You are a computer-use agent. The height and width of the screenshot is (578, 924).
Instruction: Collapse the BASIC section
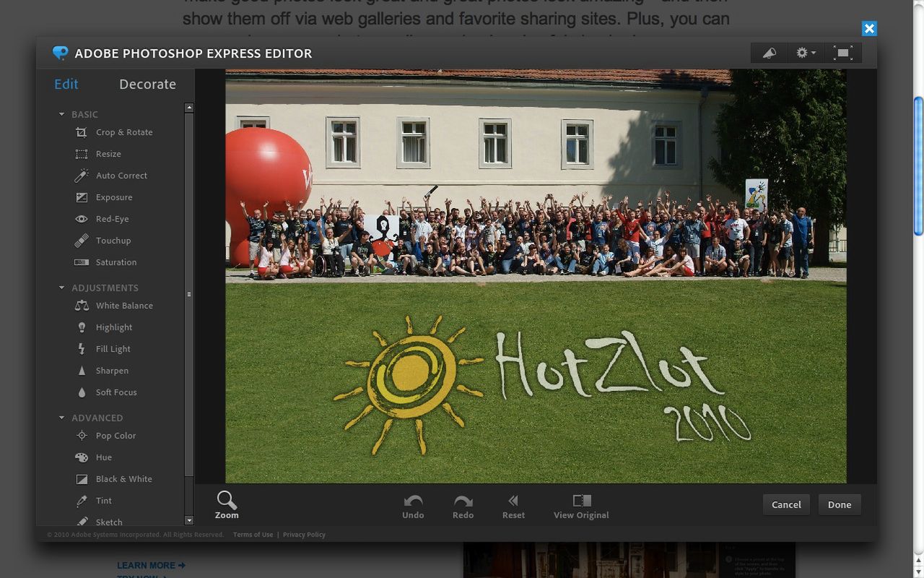61,114
